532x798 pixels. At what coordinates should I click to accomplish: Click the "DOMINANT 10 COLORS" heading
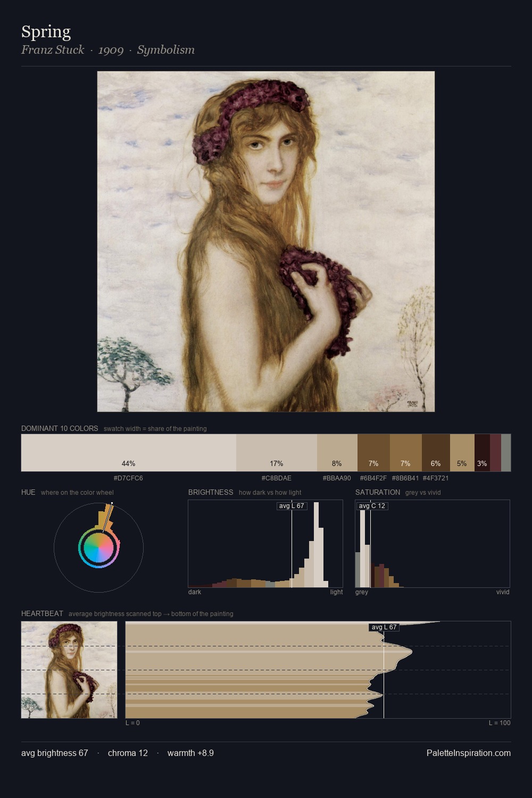pos(60,428)
